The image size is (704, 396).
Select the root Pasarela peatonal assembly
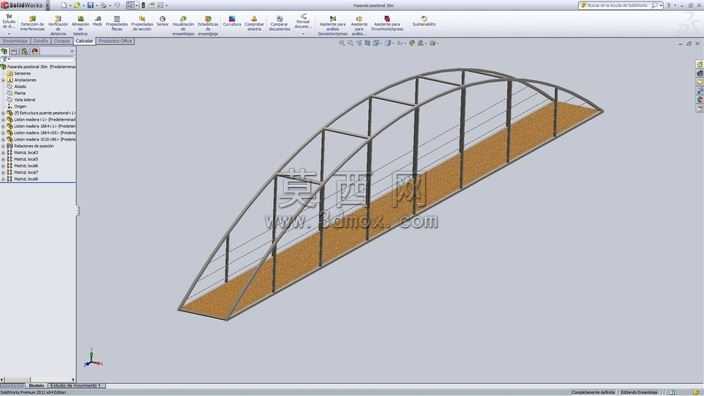coord(40,66)
